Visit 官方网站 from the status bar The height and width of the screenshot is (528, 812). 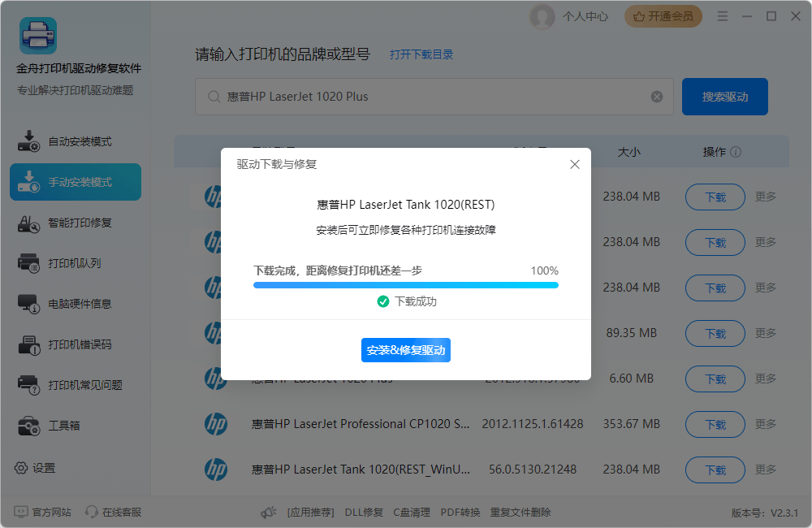click(x=41, y=512)
